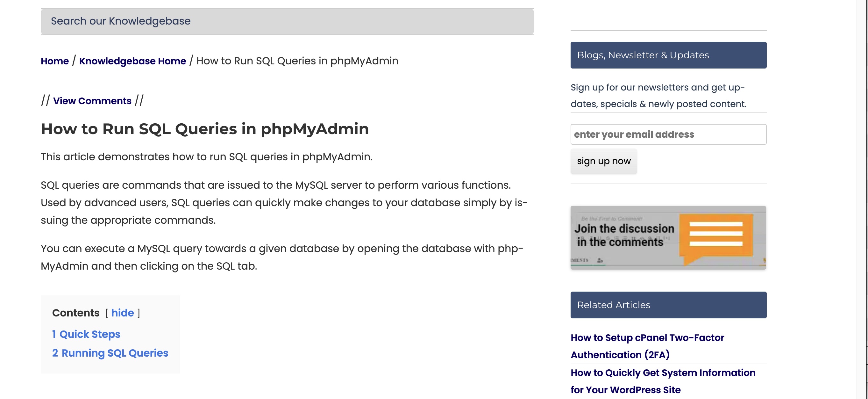This screenshot has width=868, height=399.
Task: Open the cPanel Two-Factor Authentication article
Action: point(647,346)
